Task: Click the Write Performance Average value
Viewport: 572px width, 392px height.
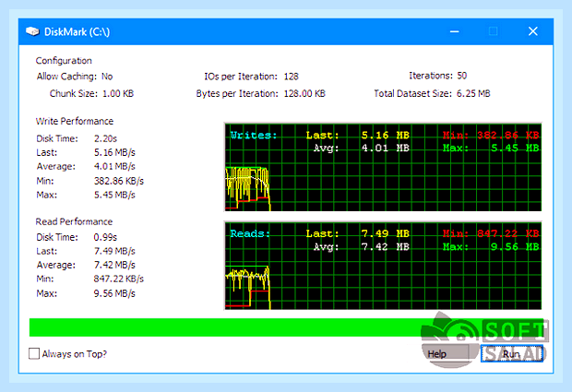Action: coord(114,167)
